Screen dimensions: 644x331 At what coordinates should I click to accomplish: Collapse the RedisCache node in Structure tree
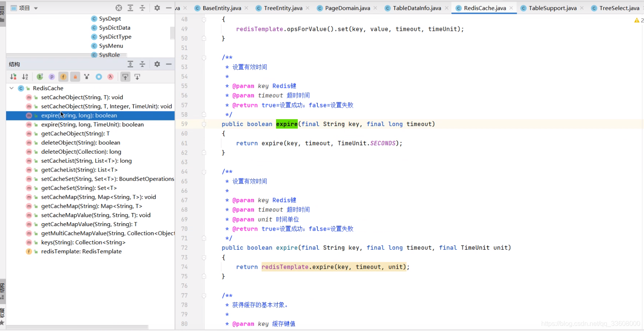11,88
